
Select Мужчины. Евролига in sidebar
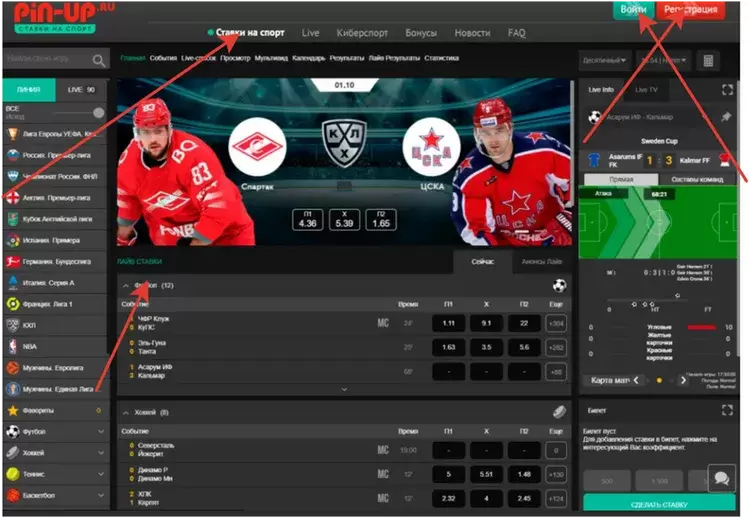click(x=55, y=368)
